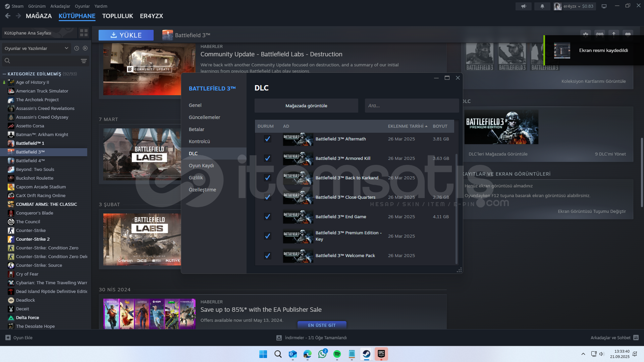Screen dimensions: 644x362
Task: Sort by EKLENME TARİHİ column
Action: [408, 126]
